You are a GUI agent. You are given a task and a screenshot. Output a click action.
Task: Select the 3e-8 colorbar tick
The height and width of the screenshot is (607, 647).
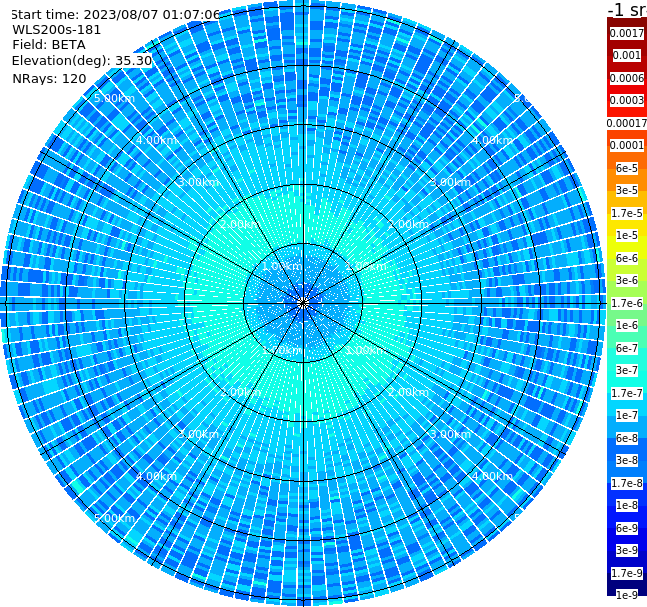[x=627, y=460]
